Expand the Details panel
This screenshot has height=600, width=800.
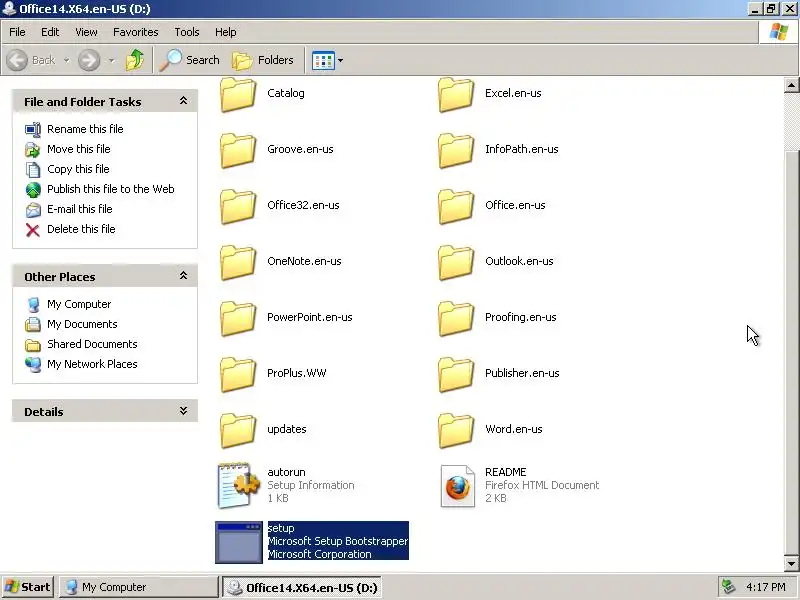pos(183,411)
